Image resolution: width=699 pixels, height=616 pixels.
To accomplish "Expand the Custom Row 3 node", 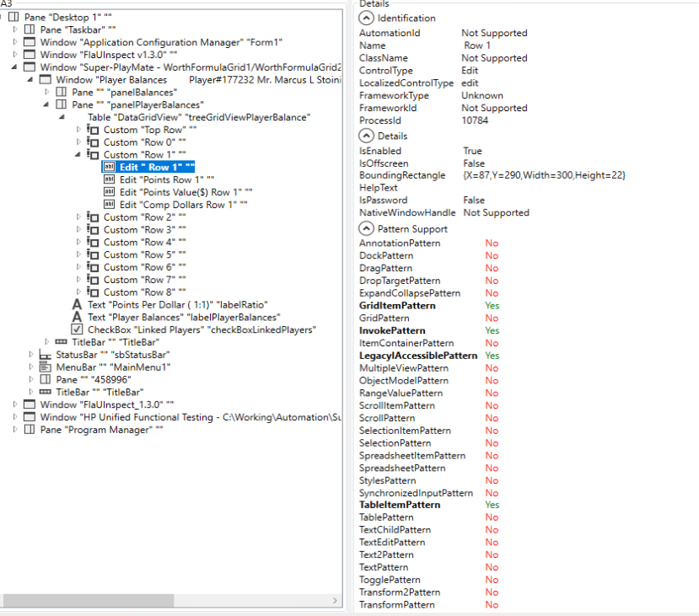I will click(78, 229).
